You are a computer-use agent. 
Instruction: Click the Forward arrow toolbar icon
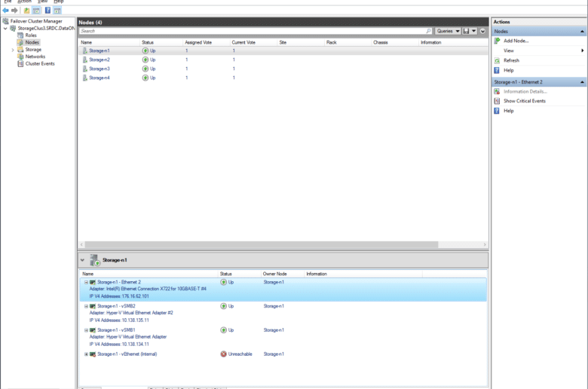(x=14, y=11)
